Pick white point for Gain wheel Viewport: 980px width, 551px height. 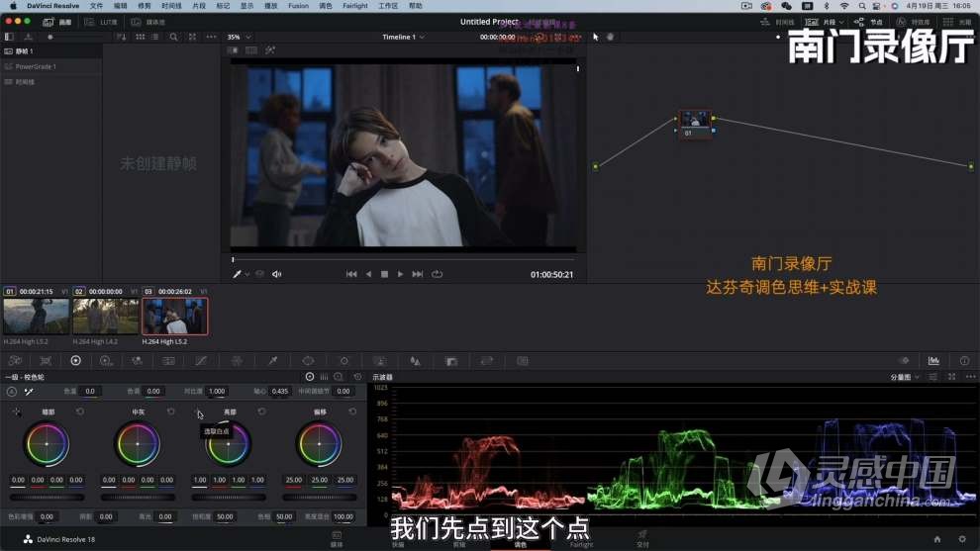click(198, 412)
